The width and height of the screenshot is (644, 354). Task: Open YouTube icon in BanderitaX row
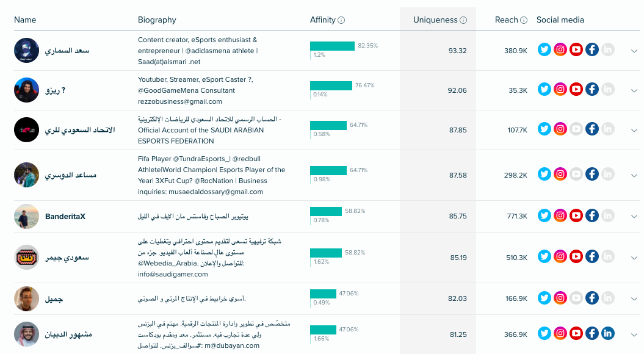[576, 215]
